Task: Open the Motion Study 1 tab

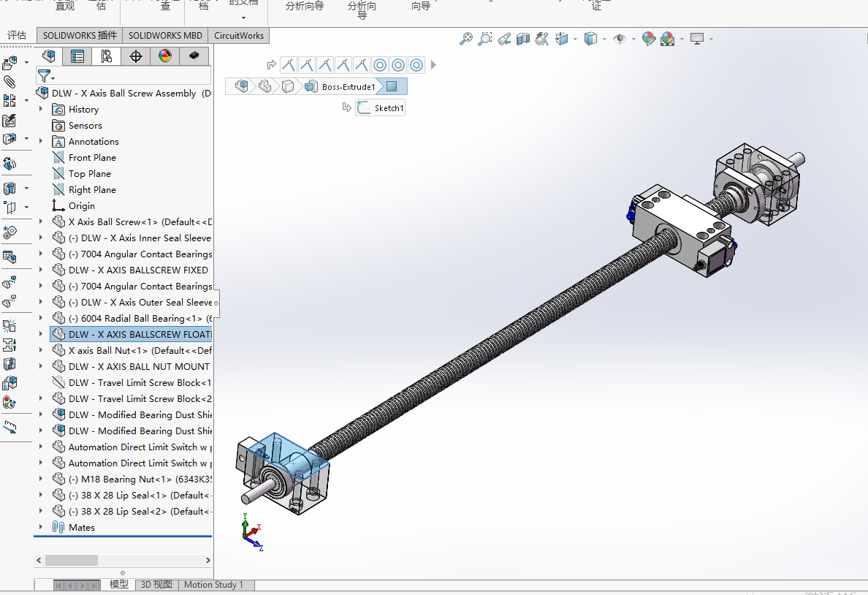Action: (x=213, y=585)
